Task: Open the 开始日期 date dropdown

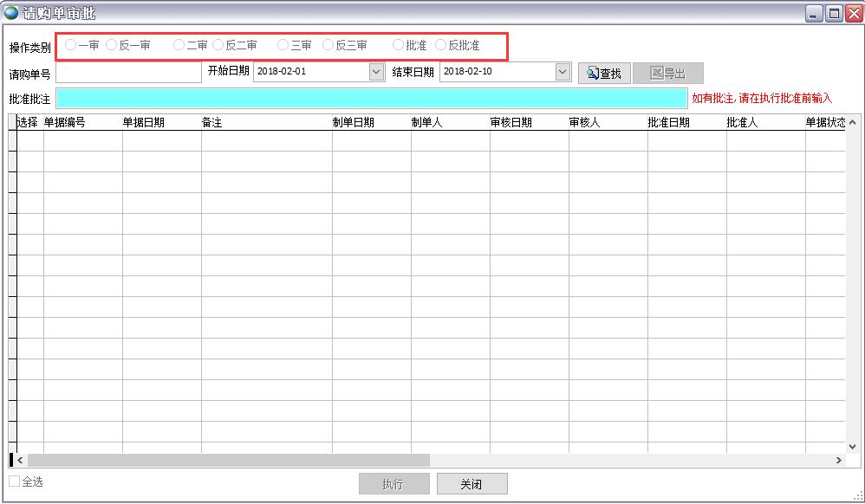Action: [x=376, y=72]
